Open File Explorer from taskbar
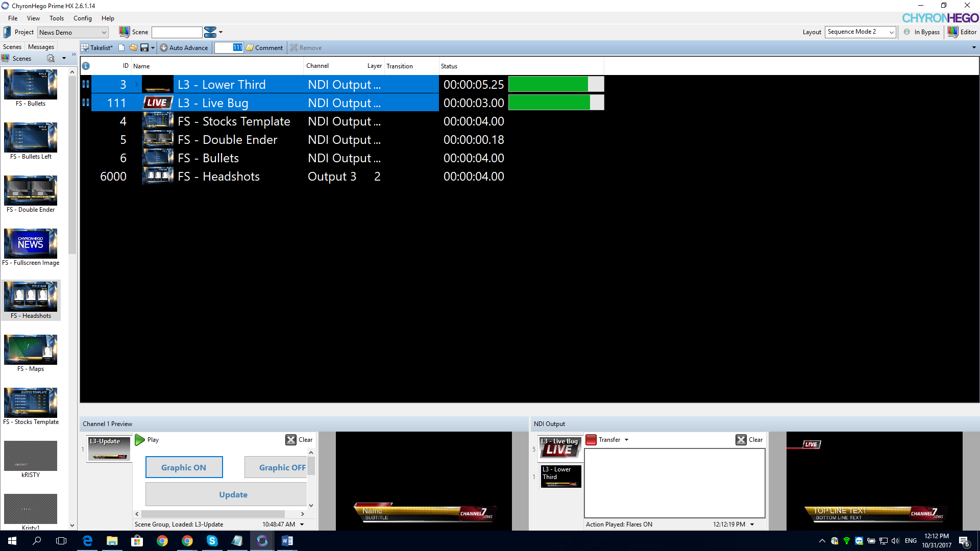The image size is (980, 551). click(x=112, y=541)
